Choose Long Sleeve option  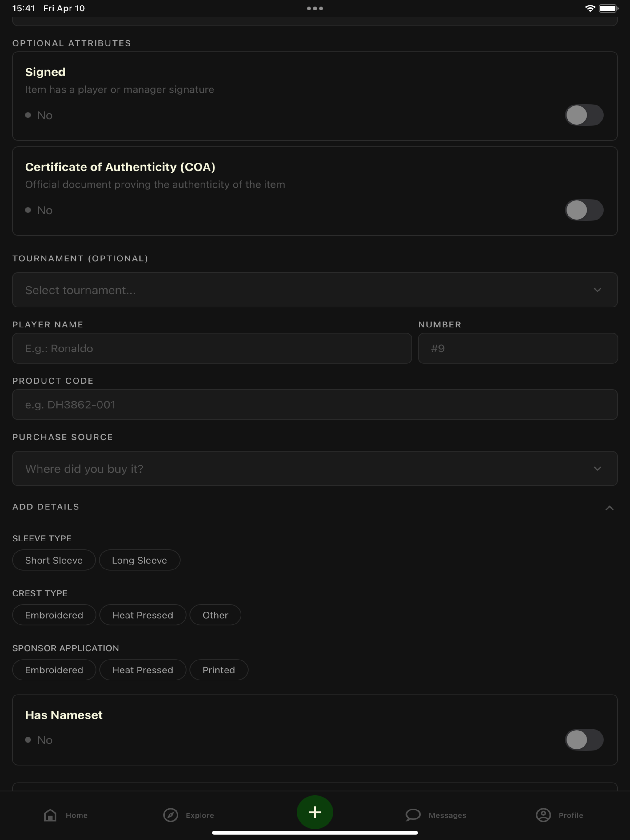(139, 560)
